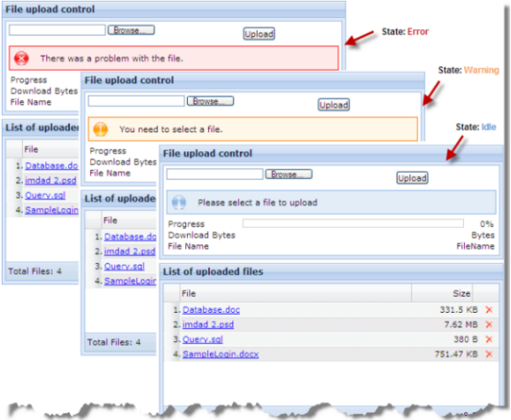Click Browse in the Error state panel
Image resolution: width=511 pixels, height=420 pixels.
pos(131,30)
